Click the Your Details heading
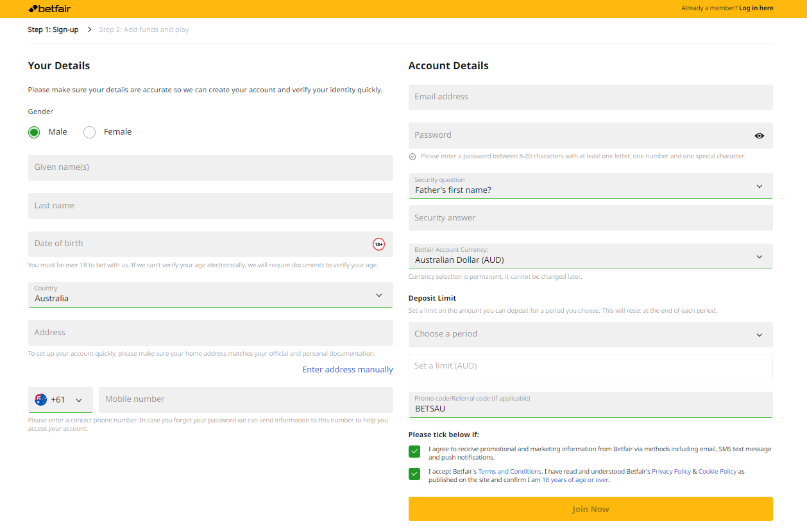Image resolution: width=807 pixels, height=532 pixels. point(59,65)
